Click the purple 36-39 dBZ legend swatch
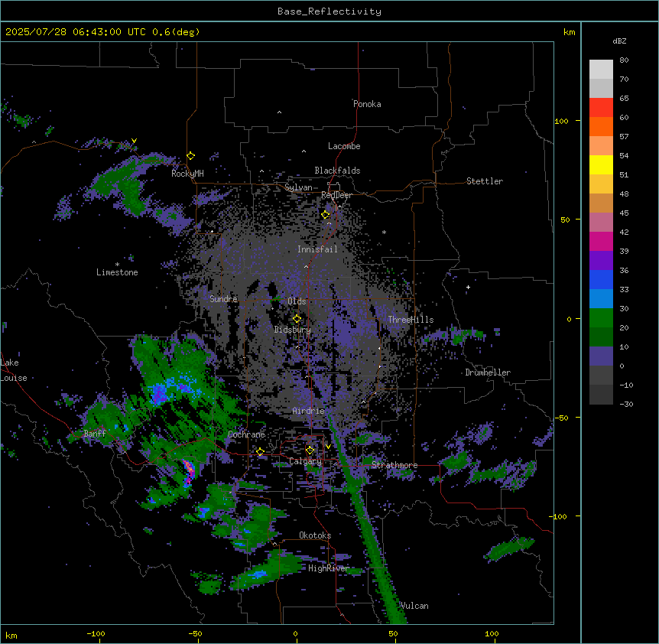This screenshot has width=659, height=644. coord(601,261)
